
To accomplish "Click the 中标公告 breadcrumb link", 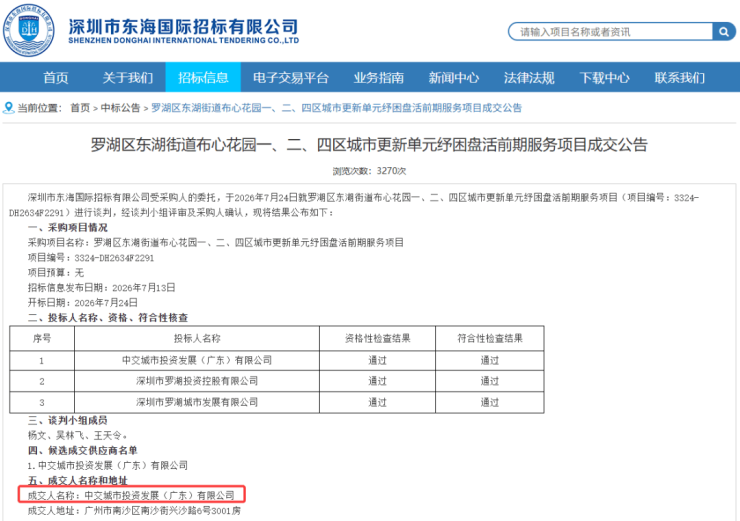I will tap(120, 108).
